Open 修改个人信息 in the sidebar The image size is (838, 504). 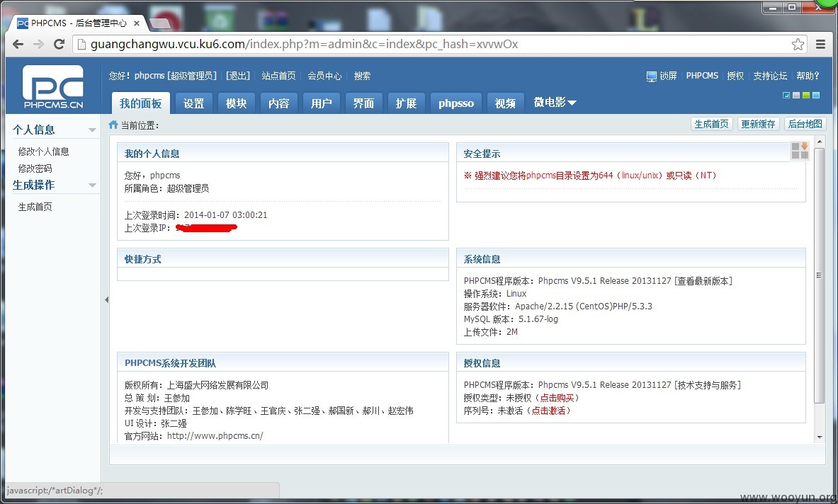click(x=43, y=151)
